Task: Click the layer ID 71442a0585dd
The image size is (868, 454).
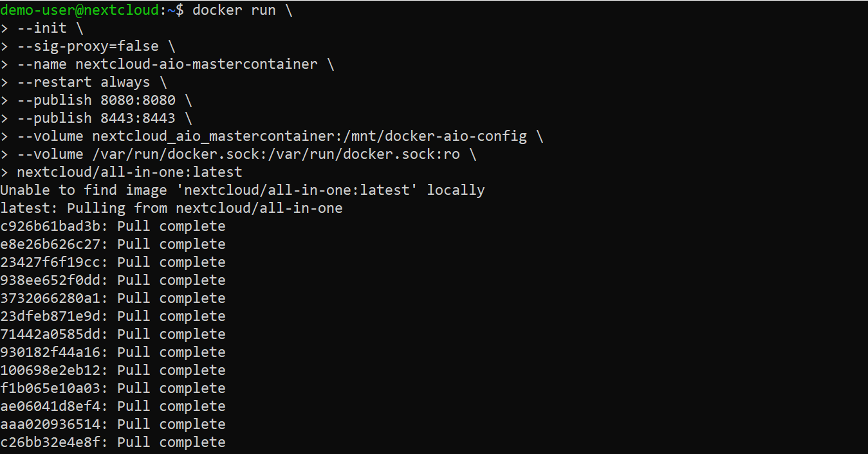Action: click(54, 334)
